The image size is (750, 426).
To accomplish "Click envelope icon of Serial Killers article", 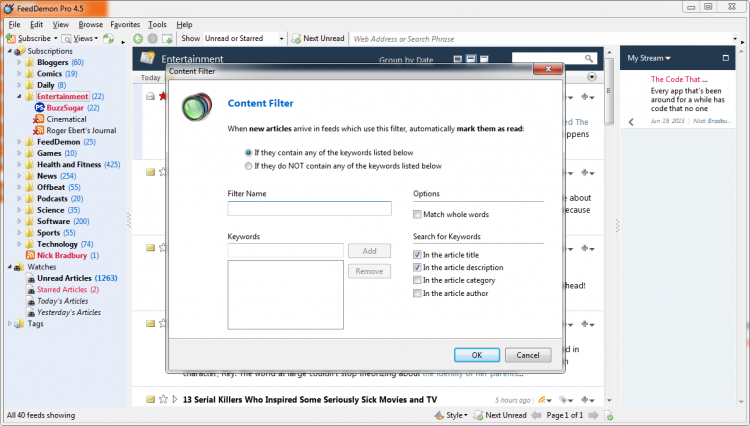I will (150, 399).
